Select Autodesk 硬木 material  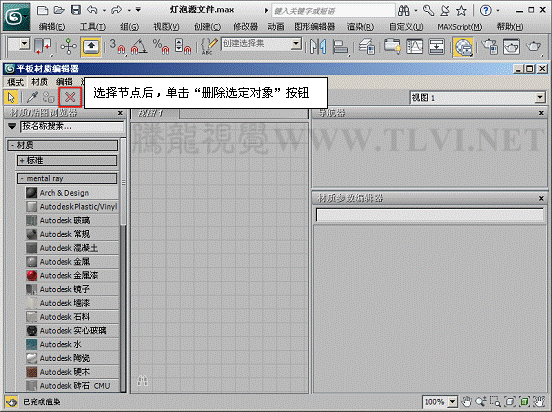click(72, 372)
